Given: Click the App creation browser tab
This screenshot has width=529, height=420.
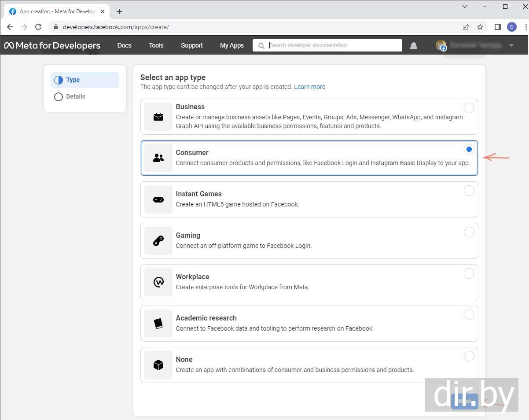Looking at the screenshot, I should tap(56, 11).
